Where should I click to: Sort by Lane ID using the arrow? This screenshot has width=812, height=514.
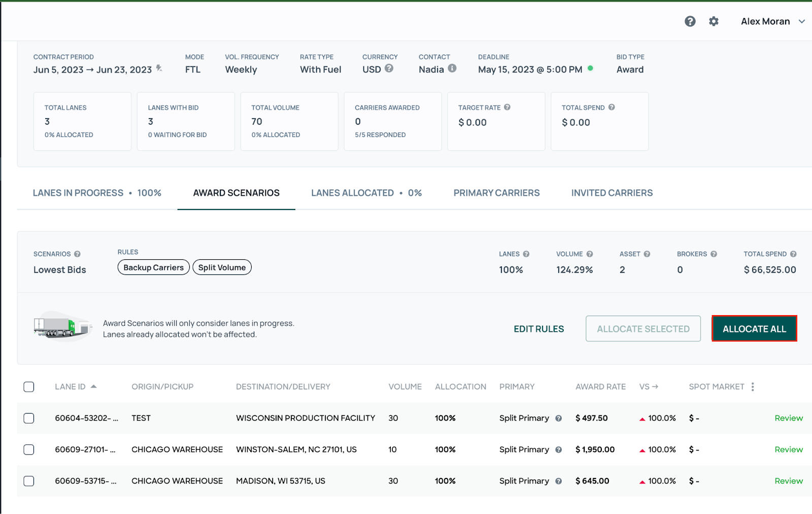point(93,387)
